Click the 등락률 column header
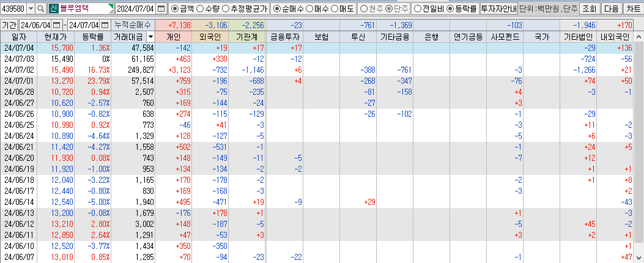This screenshot has width=644, height=263. pyautogui.click(x=93, y=37)
